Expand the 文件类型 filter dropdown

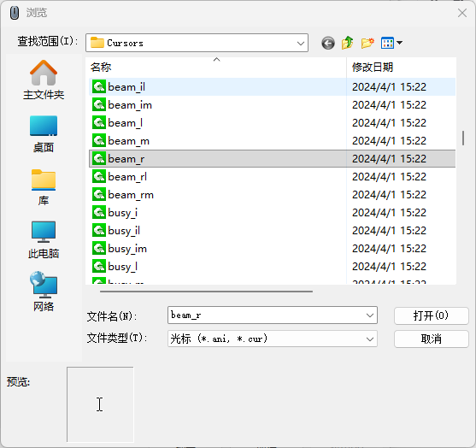coord(370,339)
